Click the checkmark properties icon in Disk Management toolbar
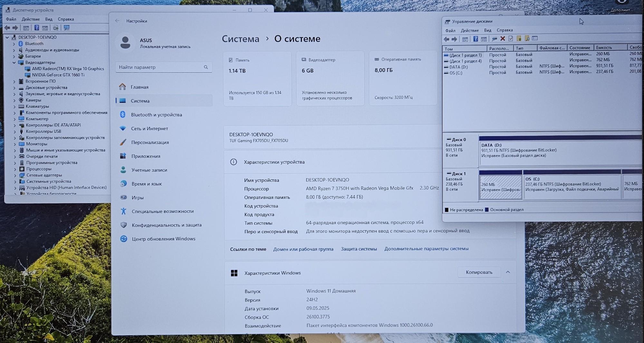This screenshot has height=343, width=644. 511,39
